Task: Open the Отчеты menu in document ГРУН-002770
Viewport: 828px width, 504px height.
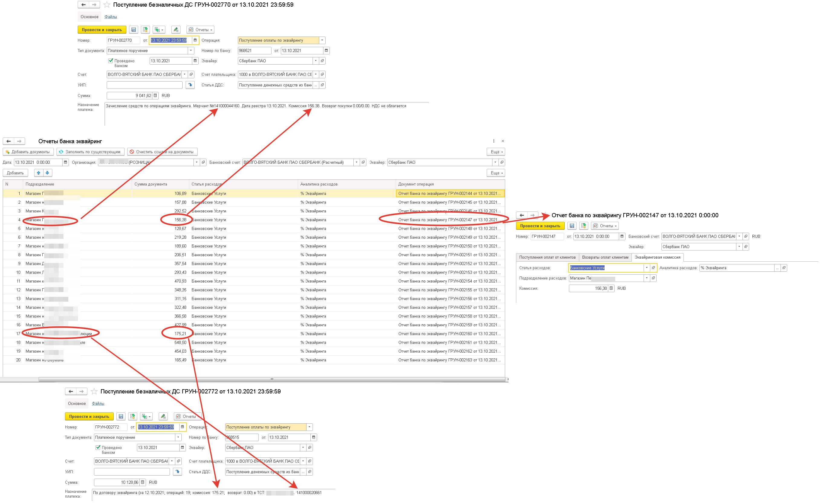Action: click(200, 30)
